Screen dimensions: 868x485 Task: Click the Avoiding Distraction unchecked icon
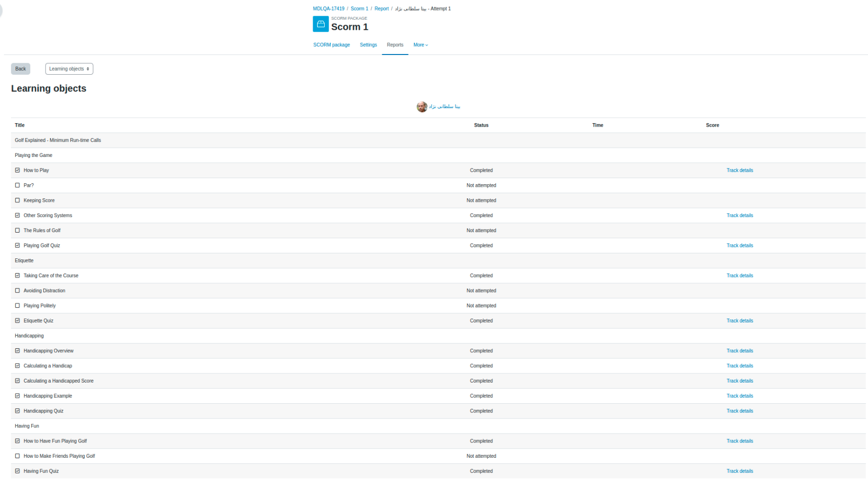18,291
